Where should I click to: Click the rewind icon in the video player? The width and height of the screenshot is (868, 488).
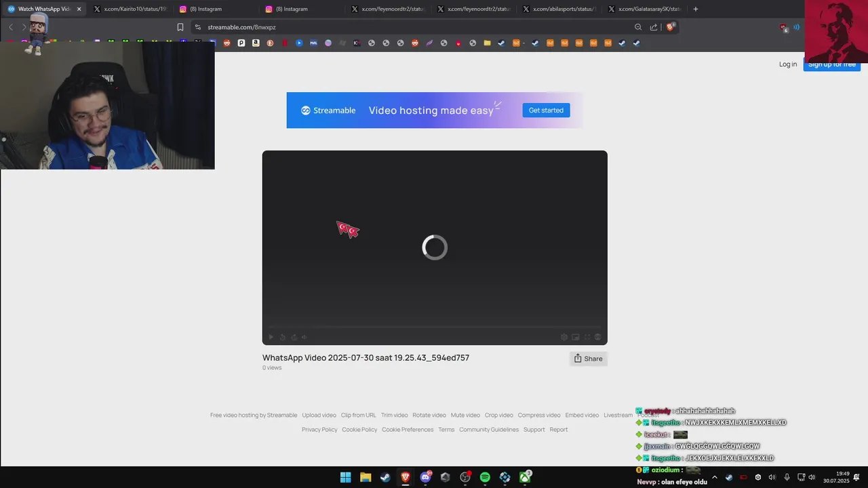tap(283, 337)
